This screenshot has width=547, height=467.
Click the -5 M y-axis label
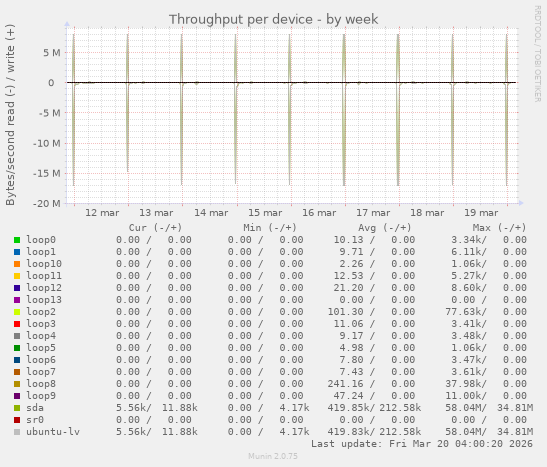(x=49, y=113)
